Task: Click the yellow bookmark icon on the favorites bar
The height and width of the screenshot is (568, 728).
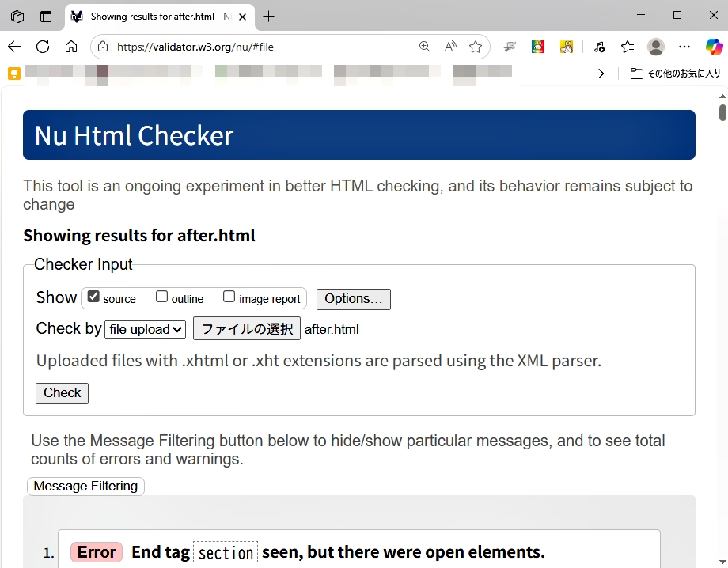Action: [x=14, y=74]
